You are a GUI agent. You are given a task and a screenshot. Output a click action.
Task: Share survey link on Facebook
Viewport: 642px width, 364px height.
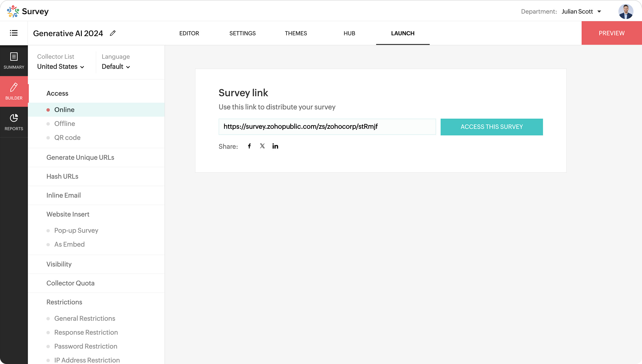coord(249,146)
